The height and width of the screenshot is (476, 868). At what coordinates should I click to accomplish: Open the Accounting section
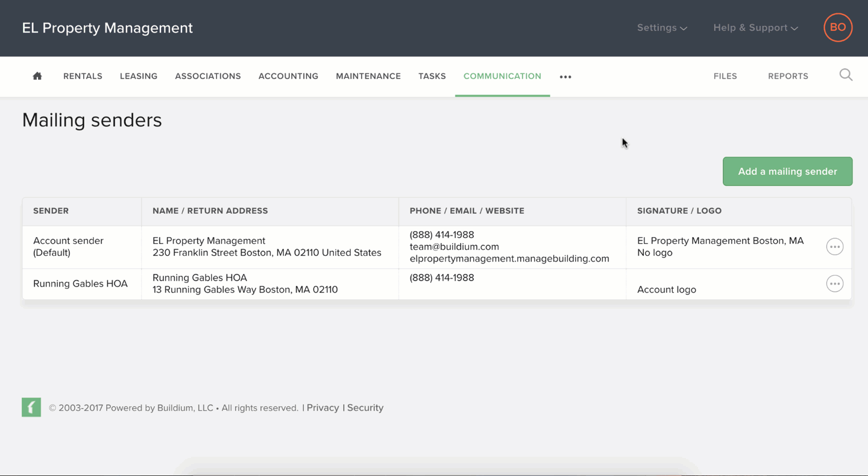pyautogui.click(x=288, y=76)
